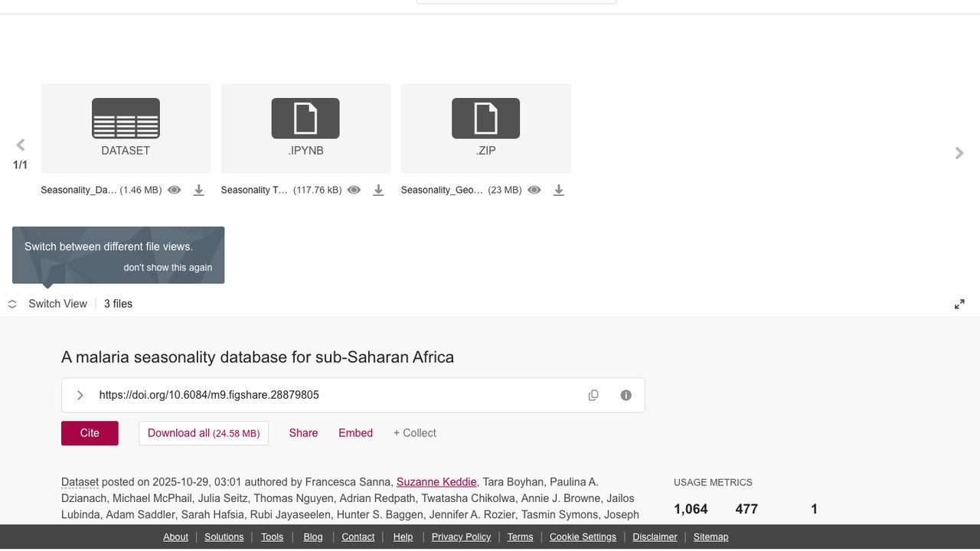Screen dimensions: 980x551
Task: Show DOI information icon
Action: coord(626,395)
